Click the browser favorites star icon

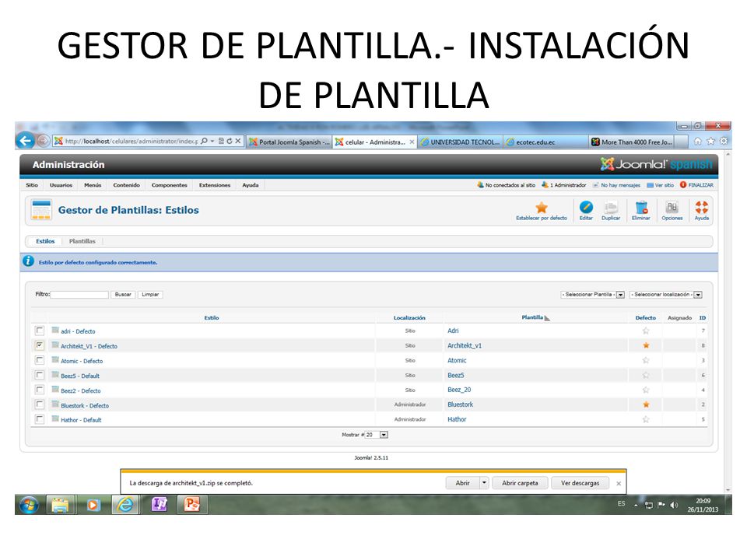pos(710,141)
